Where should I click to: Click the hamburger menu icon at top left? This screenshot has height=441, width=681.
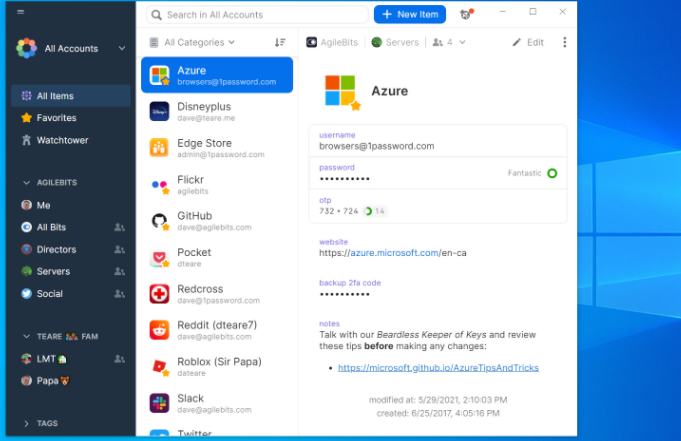click(x=20, y=12)
